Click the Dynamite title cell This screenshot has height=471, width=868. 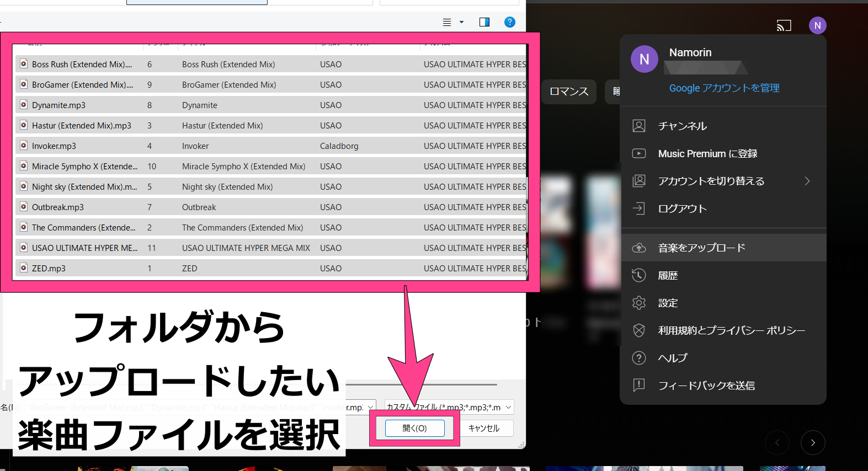[200, 105]
